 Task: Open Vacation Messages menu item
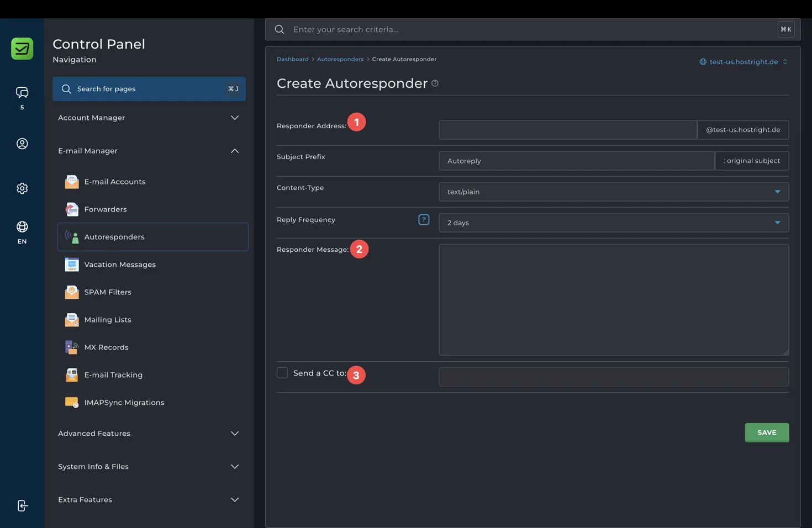[x=153, y=265]
